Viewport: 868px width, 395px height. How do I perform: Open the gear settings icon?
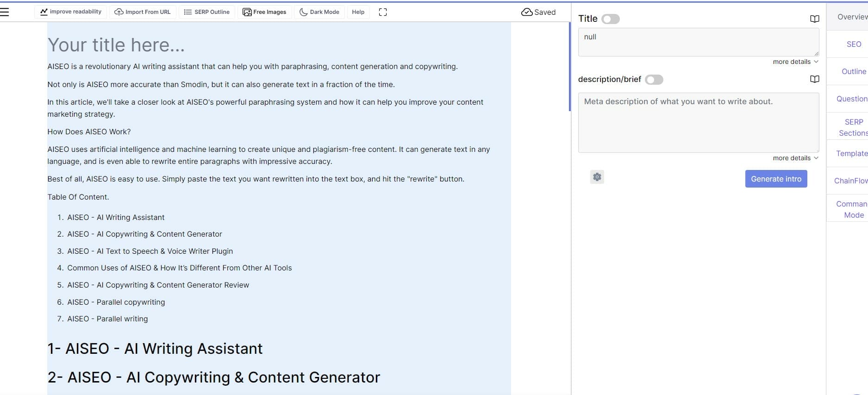click(x=597, y=177)
